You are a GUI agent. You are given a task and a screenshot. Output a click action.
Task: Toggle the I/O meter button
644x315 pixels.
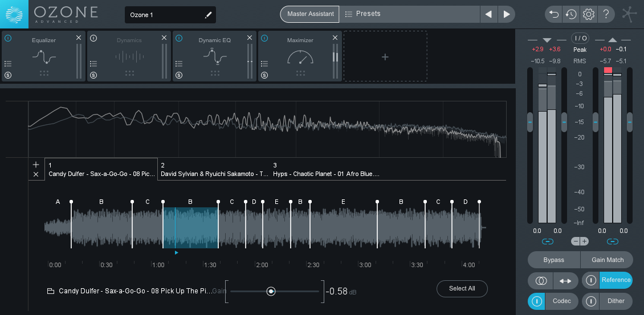(580, 38)
